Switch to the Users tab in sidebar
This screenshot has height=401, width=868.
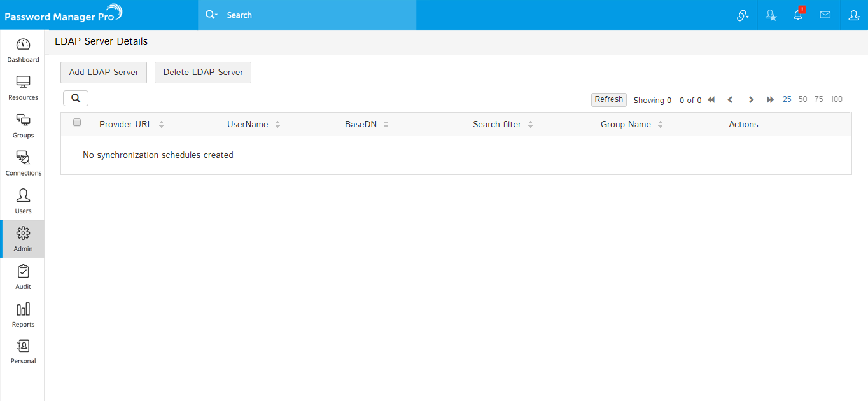[x=23, y=201]
